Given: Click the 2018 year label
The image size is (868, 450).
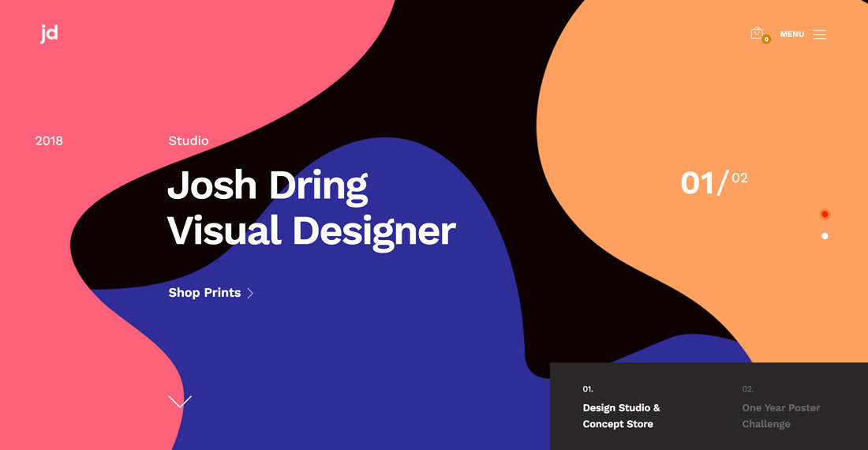Looking at the screenshot, I should point(49,141).
